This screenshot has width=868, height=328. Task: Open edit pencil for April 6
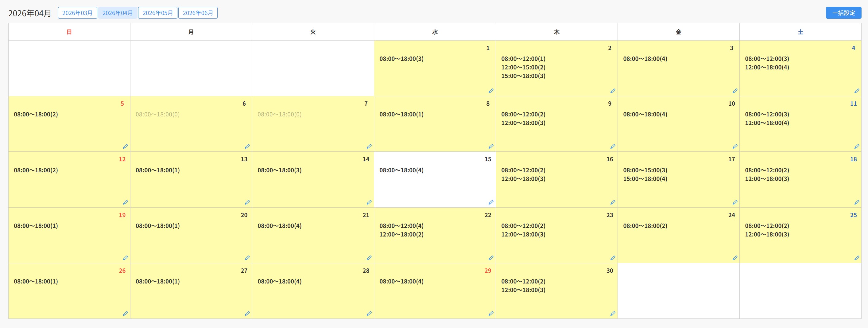pos(247,146)
